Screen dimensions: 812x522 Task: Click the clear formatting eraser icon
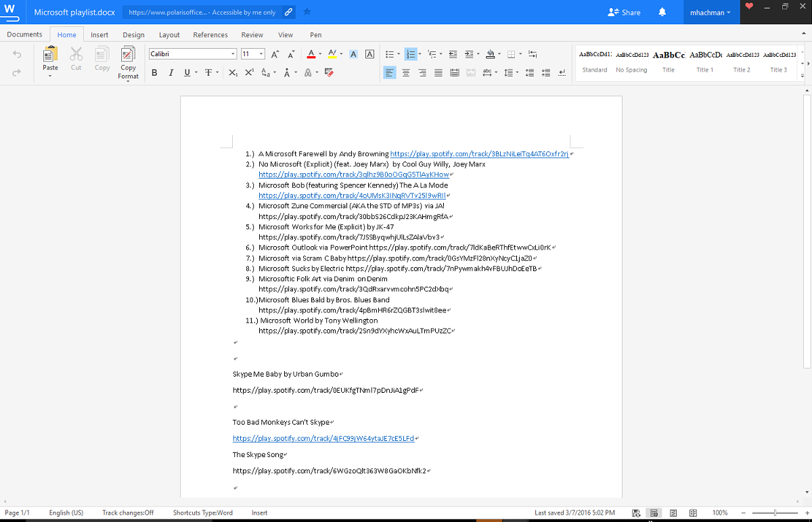click(x=330, y=73)
